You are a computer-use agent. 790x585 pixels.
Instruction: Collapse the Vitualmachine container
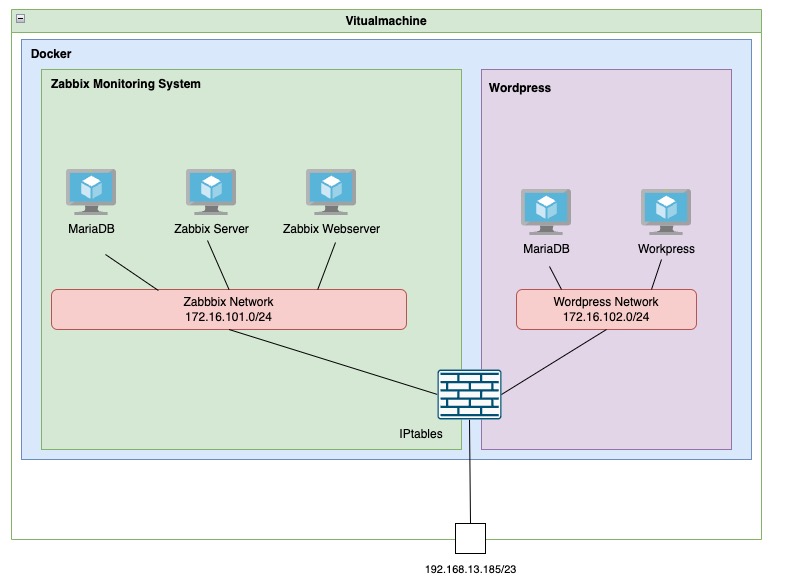[21, 19]
